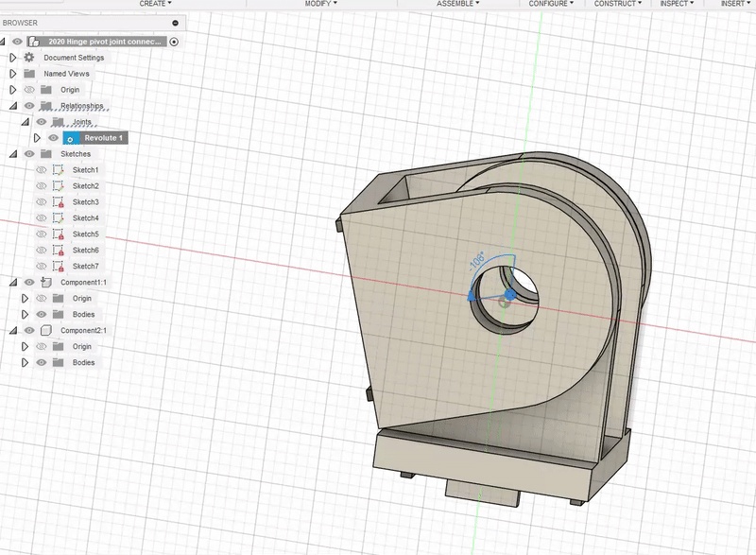Image resolution: width=756 pixels, height=555 pixels.
Task: Select the Revolute 1 label
Action: click(104, 138)
